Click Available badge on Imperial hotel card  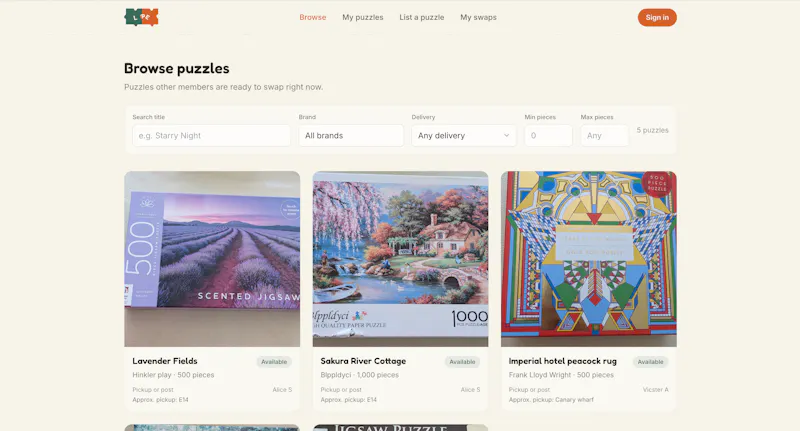point(651,362)
